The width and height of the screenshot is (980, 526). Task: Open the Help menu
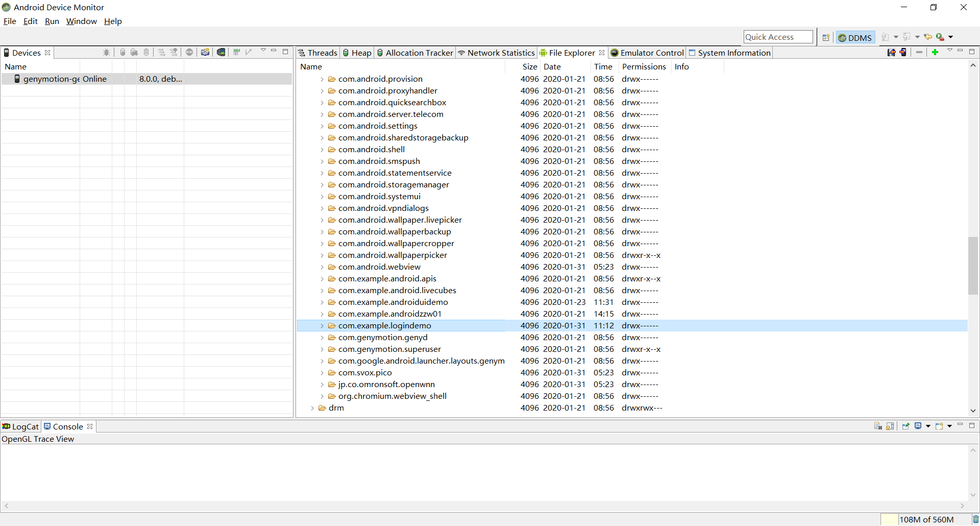113,21
